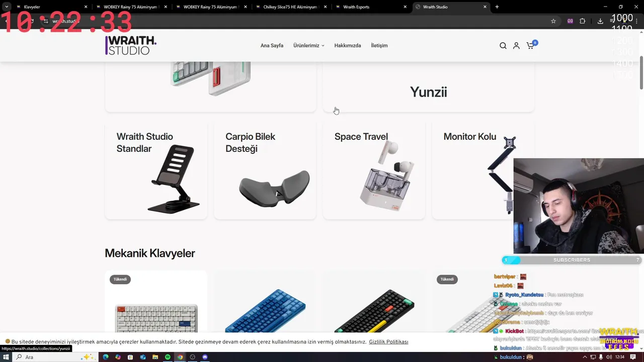Open the black keyboard product
Viewport: 644px width, 362px height.
click(374, 311)
